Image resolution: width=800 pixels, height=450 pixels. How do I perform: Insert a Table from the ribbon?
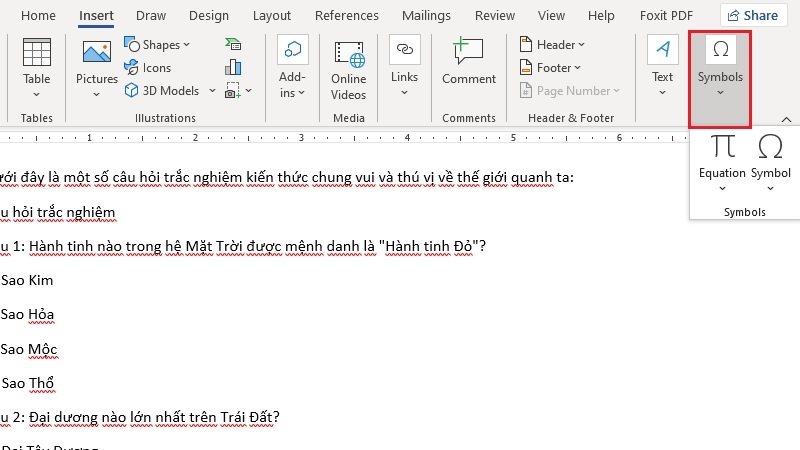tap(37, 67)
